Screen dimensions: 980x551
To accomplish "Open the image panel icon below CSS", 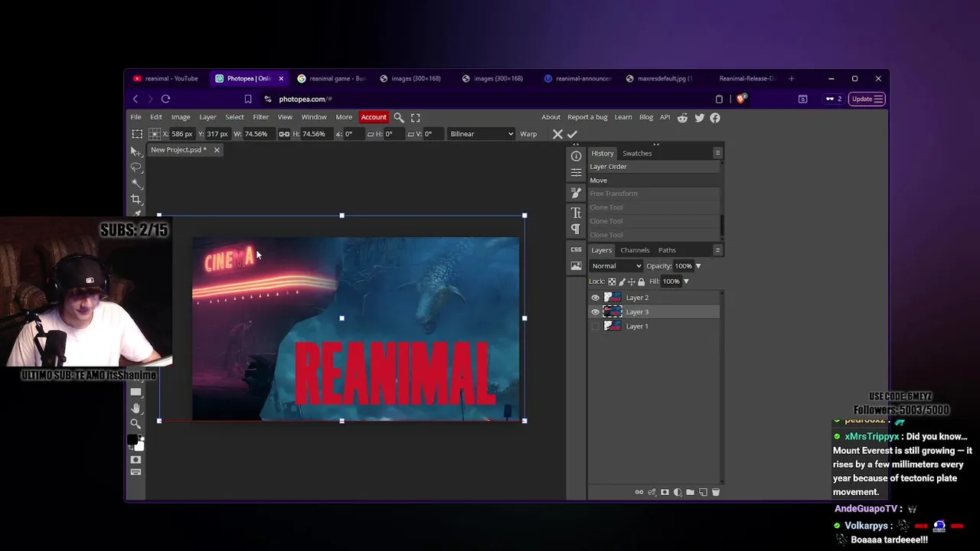I will pyautogui.click(x=576, y=266).
